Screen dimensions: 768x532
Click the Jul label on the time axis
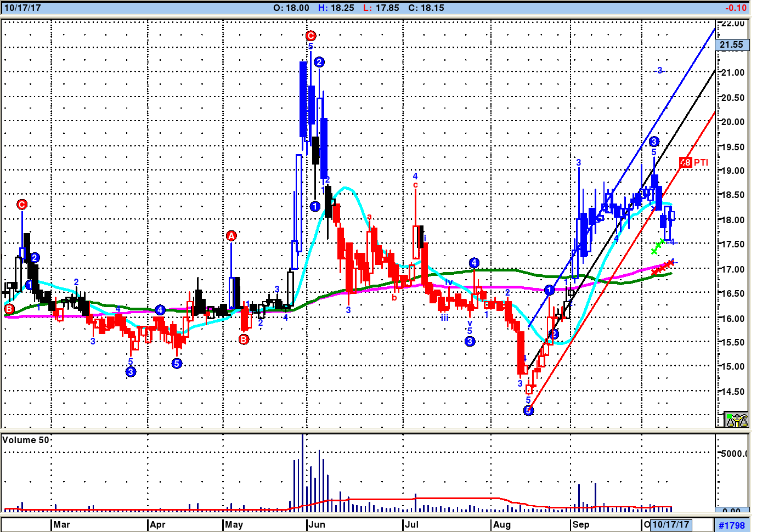(x=411, y=525)
